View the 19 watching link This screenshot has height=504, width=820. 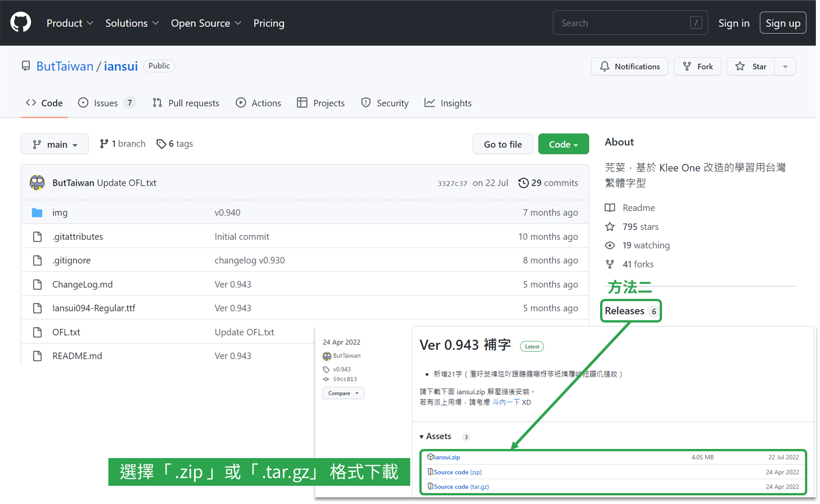(637, 245)
